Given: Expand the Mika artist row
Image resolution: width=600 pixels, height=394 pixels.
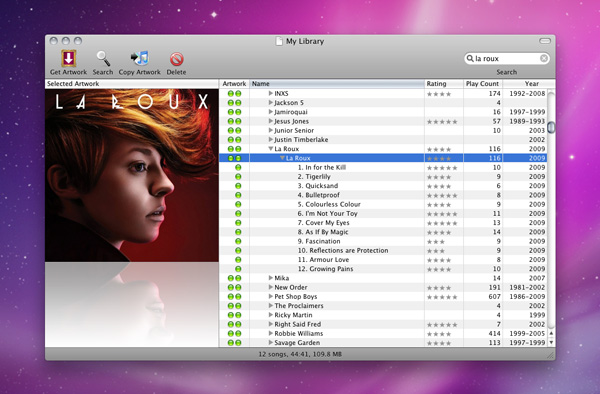Looking at the screenshot, I should 271,278.
